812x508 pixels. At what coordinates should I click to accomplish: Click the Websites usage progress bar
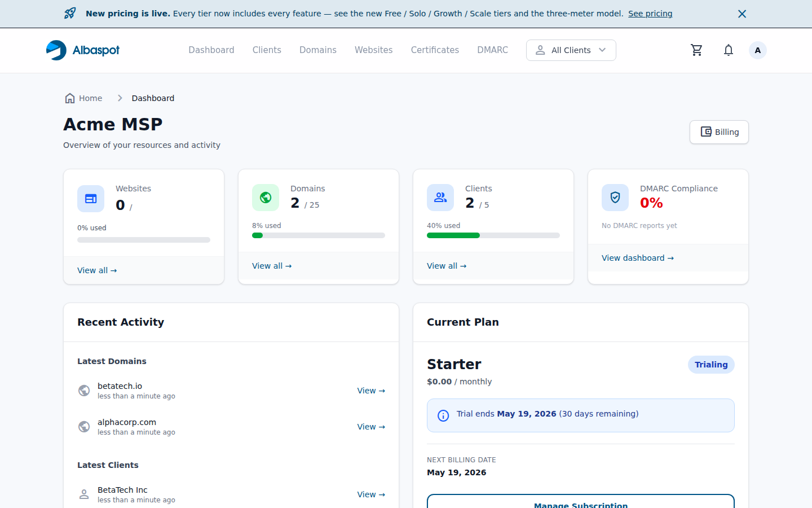[144, 240]
